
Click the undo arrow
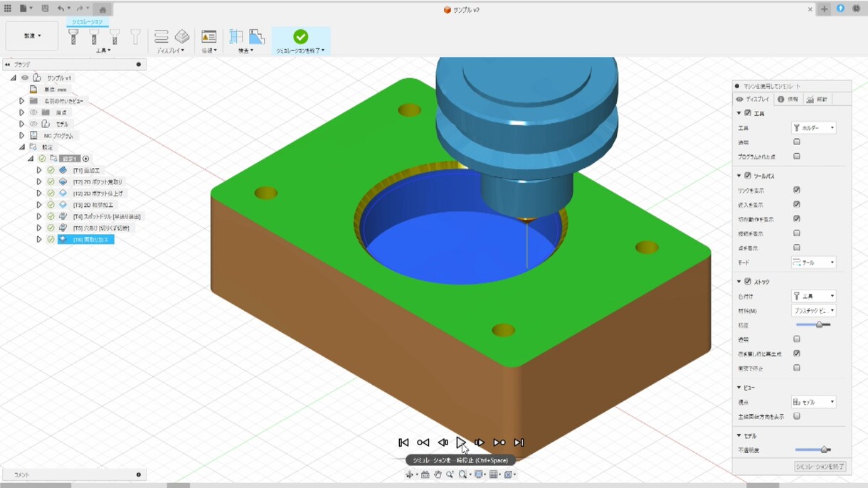pos(61,9)
